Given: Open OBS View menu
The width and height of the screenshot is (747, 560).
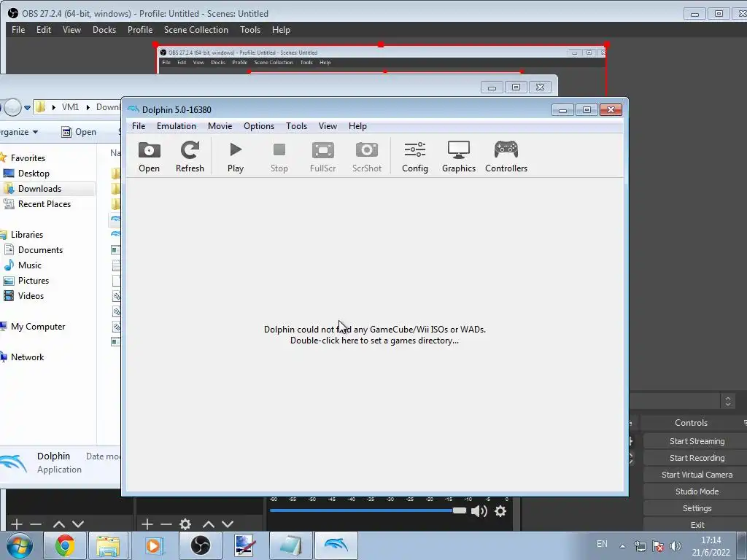Looking at the screenshot, I should [72, 29].
